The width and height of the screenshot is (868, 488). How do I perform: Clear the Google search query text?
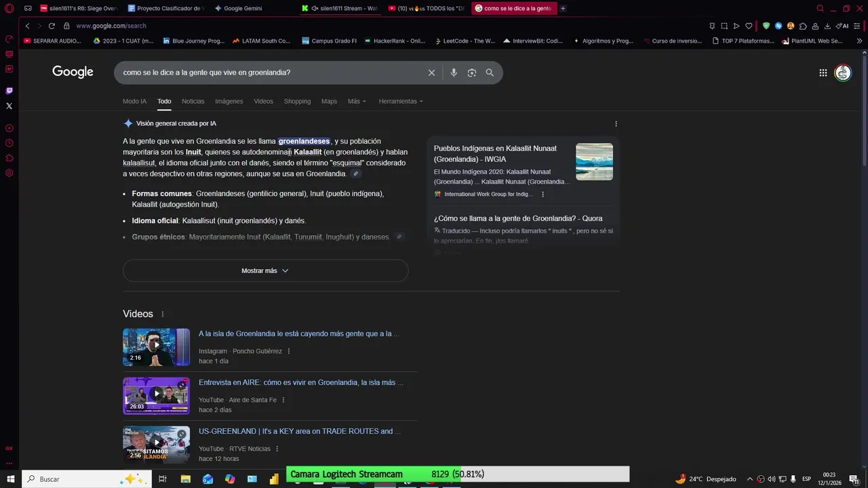(431, 73)
